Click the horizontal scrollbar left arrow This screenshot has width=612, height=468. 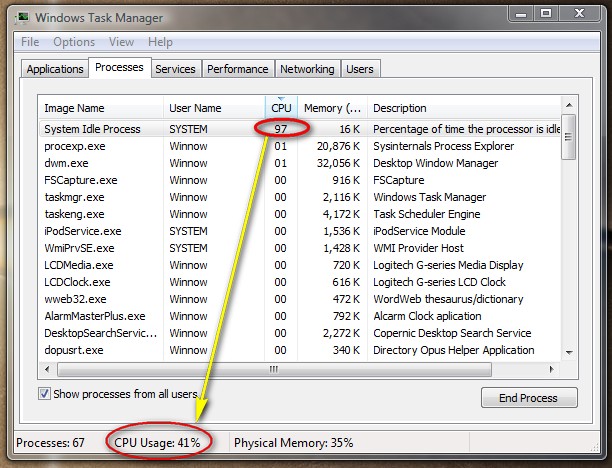pyautogui.click(x=47, y=369)
